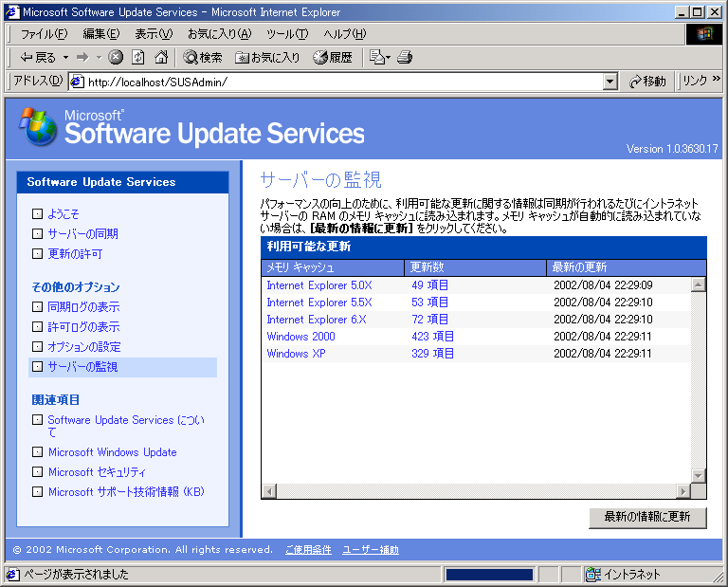
Task: Click the Internet Explorer 5.5X row
Action: (x=476, y=302)
